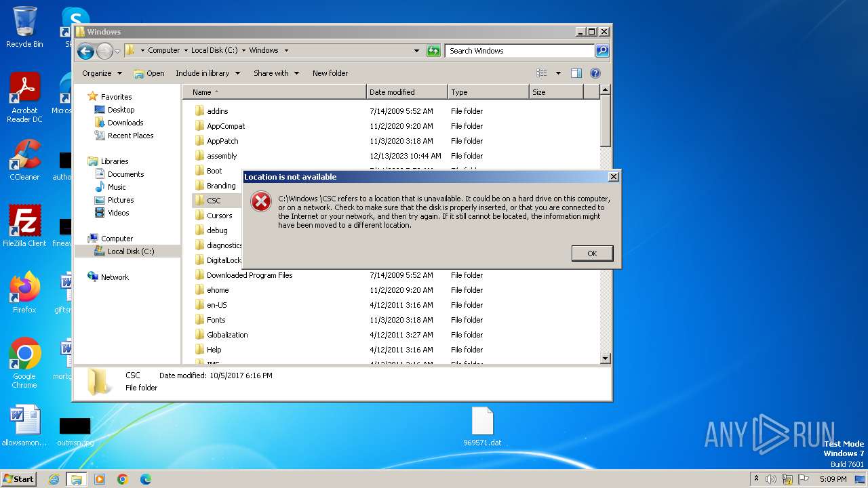Click the file list scroll up arrow
868x488 pixels.
click(x=606, y=90)
